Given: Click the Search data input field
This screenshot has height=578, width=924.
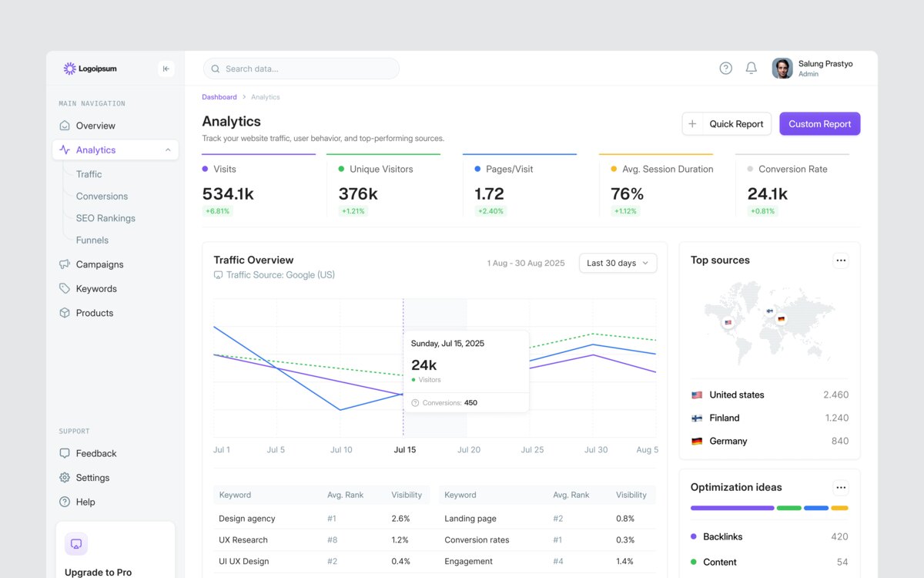Looking at the screenshot, I should (301, 69).
